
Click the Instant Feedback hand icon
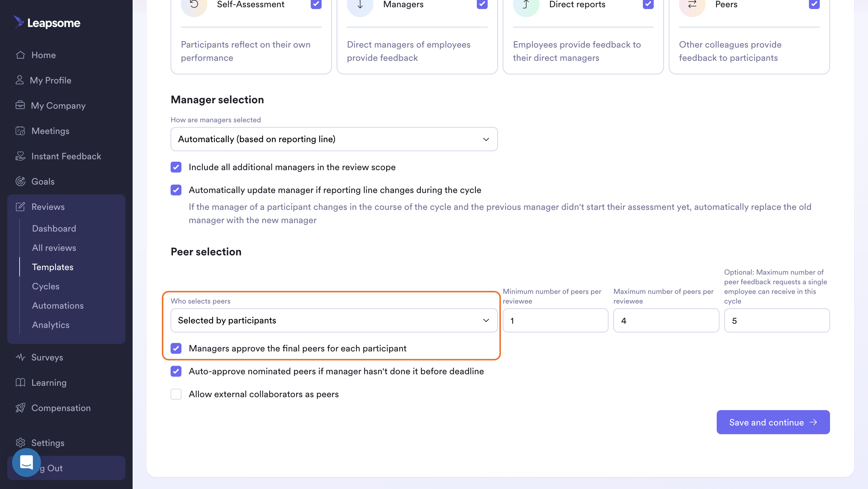[x=20, y=156]
